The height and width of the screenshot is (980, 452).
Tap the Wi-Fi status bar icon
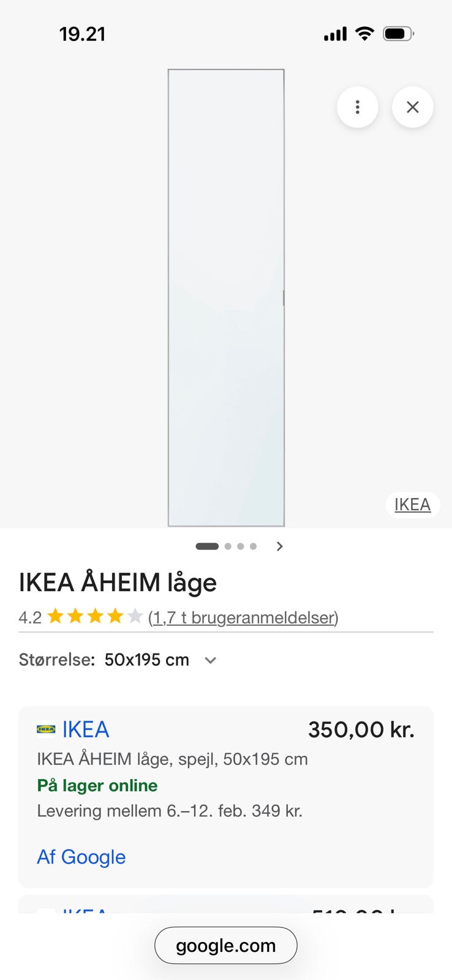point(364,34)
